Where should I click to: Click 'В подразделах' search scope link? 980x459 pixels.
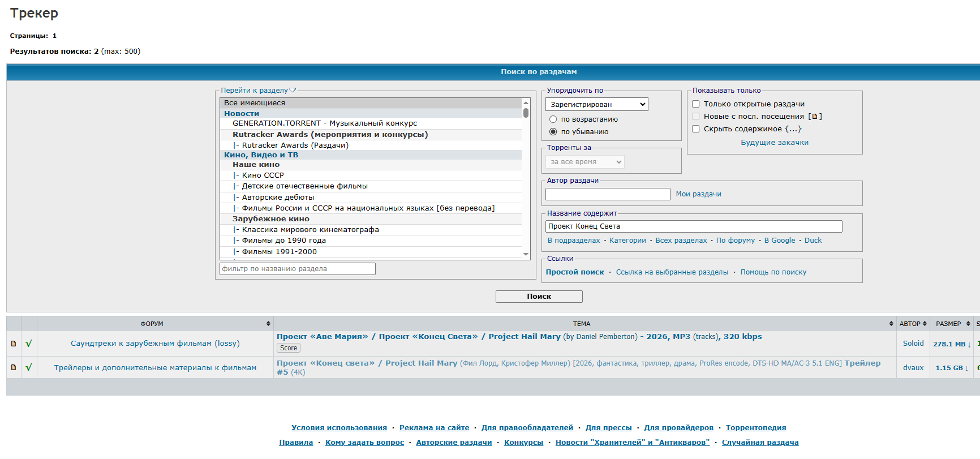(x=574, y=241)
